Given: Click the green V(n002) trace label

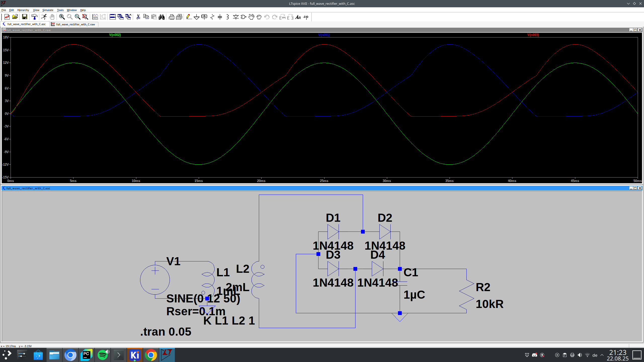Looking at the screenshot, I should (x=115, y=35).
